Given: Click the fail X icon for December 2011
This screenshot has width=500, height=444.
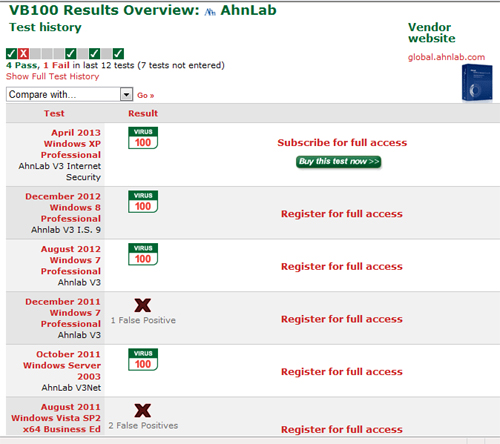Looking at the screenshot, I should (x=143, y=305).
